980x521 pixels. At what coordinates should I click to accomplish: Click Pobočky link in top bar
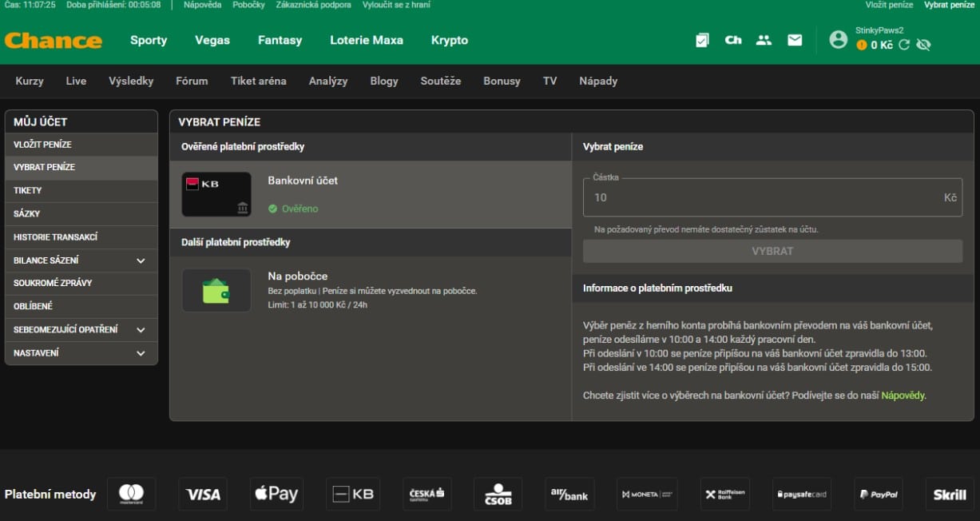248,5
